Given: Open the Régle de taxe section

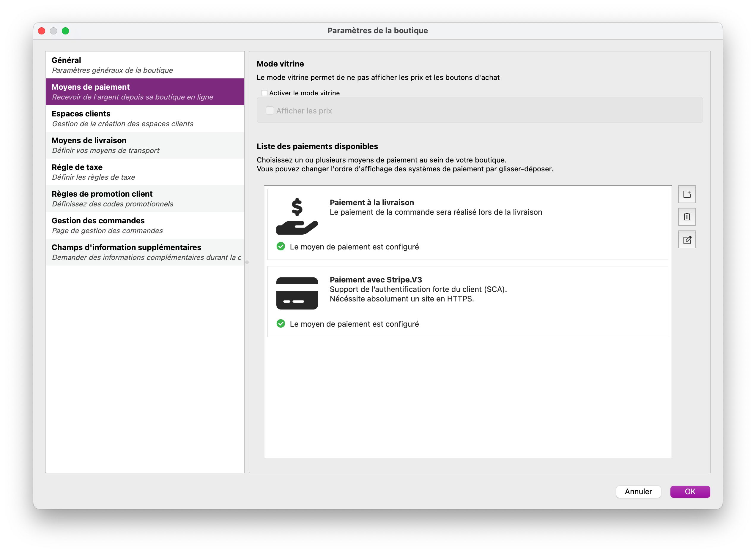Looking at the screenshot, I should pos(145,172).
